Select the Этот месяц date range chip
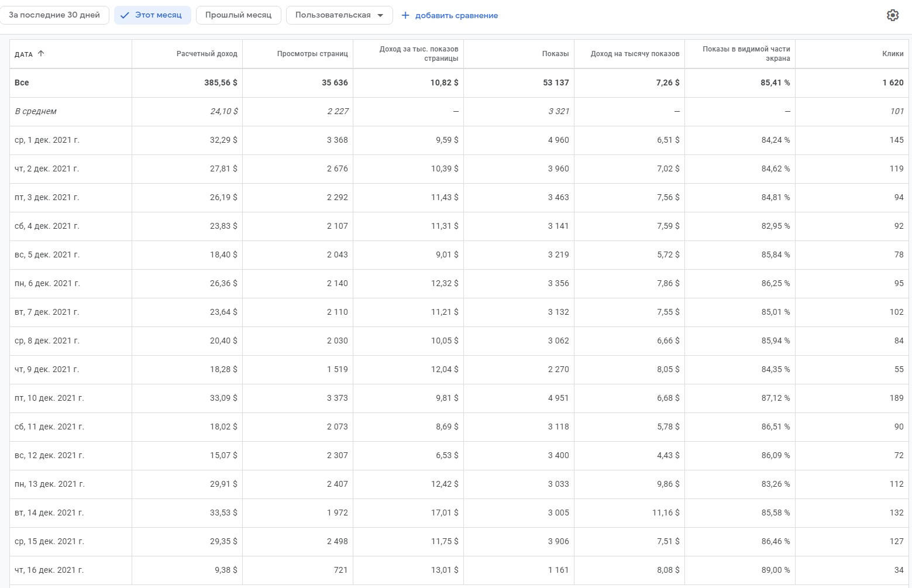Screen dimensions: 912x588 coord(153,15)
